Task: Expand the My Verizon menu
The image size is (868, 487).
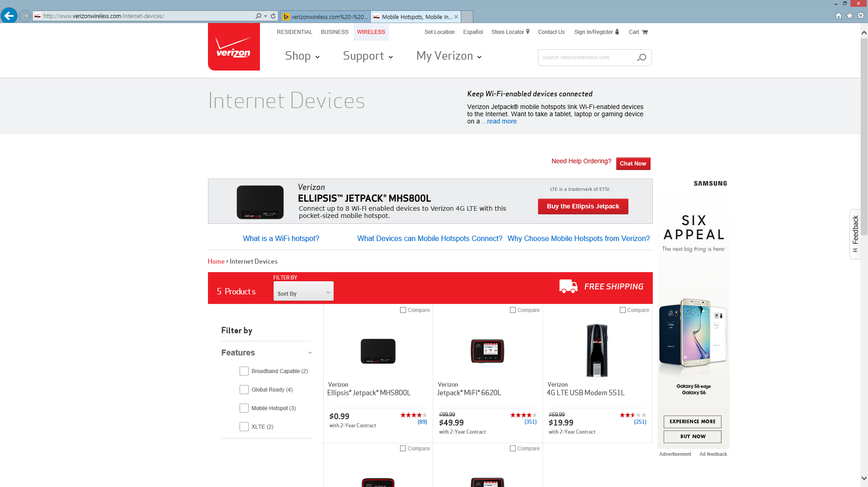Action: pyautogui.click(x=449, y=56)
